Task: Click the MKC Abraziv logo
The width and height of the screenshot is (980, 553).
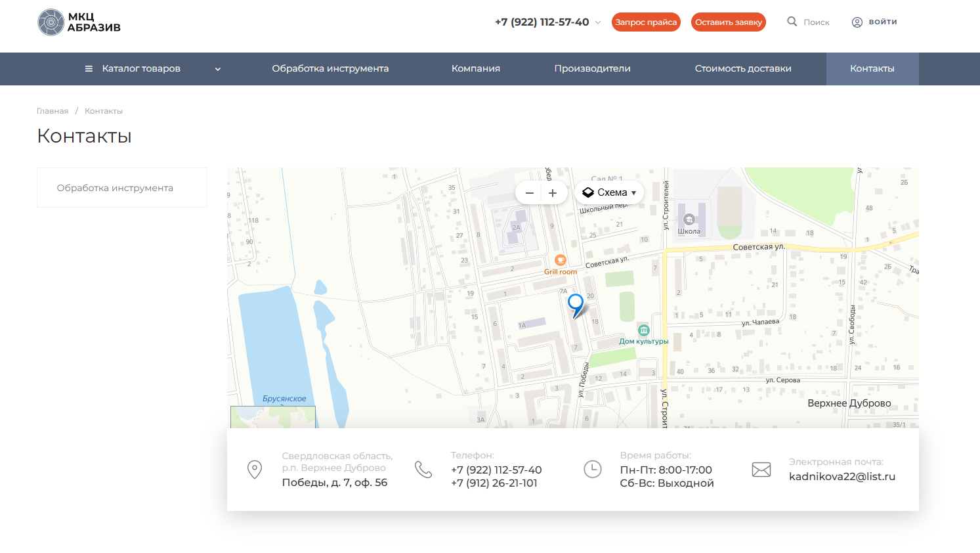Action: (x=79, y=22)
